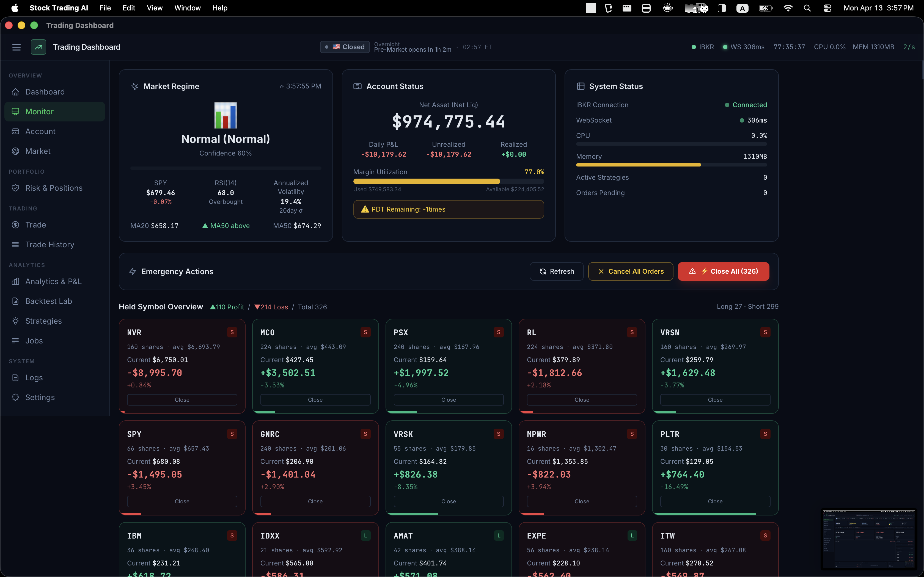Open the Market globe icon
This screenshot has width=924, height=577.
16,151
